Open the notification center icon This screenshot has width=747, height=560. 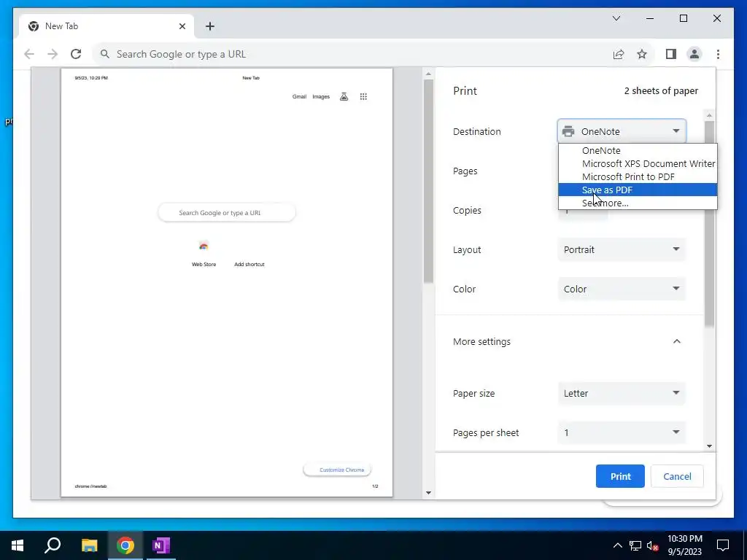723,545
